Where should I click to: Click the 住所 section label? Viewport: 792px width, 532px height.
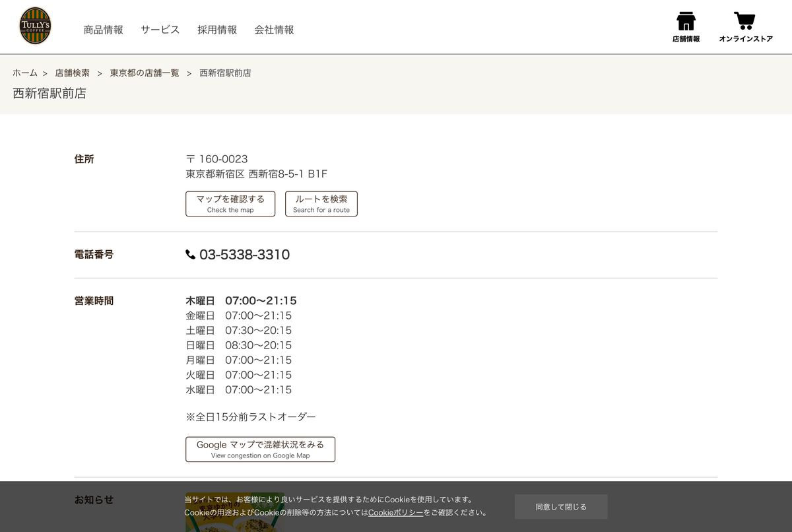(84, 159)
